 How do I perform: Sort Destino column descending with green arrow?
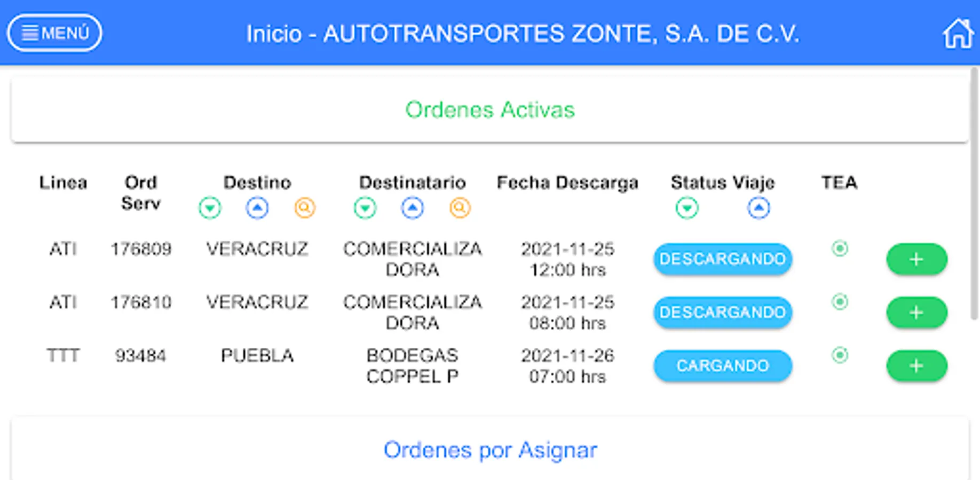pyautogui.click(x=210, y=208)
